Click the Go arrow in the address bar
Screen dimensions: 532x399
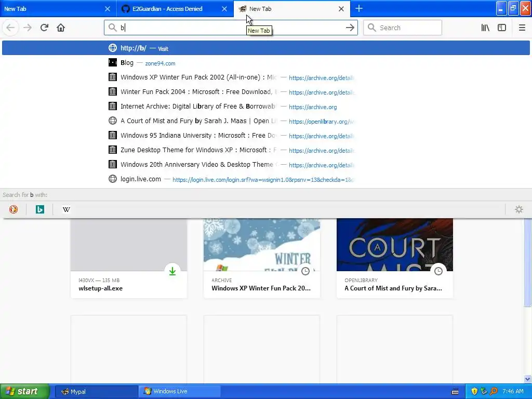pos(350,28)
